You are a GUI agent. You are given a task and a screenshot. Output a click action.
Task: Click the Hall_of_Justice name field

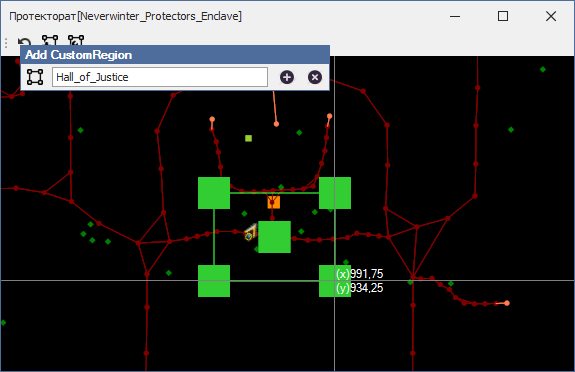tap(160, 77)
